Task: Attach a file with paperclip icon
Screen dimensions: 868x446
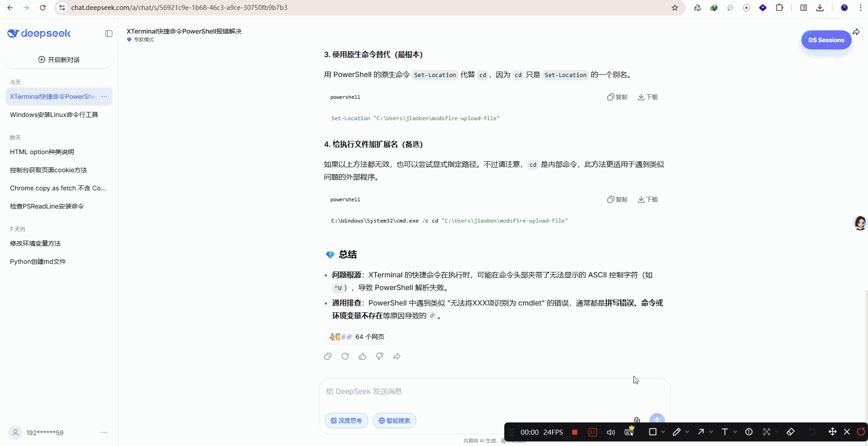Action: click(x=637, y=420)
